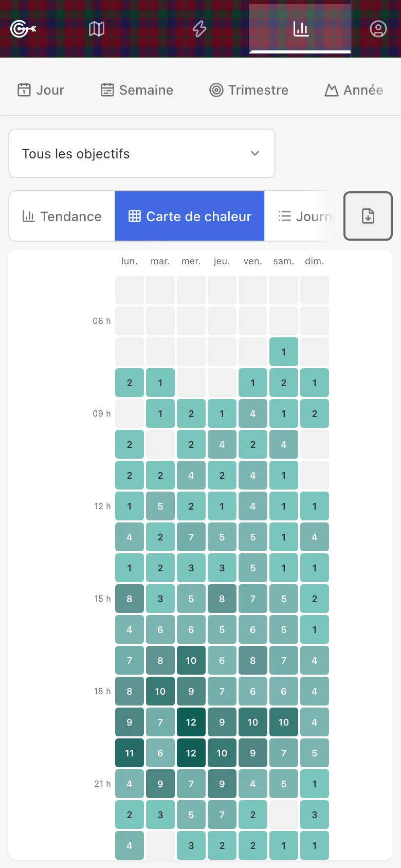Select the bar chart statistics icon
This screenshot has width=401, height=868.
coord(301,29)
